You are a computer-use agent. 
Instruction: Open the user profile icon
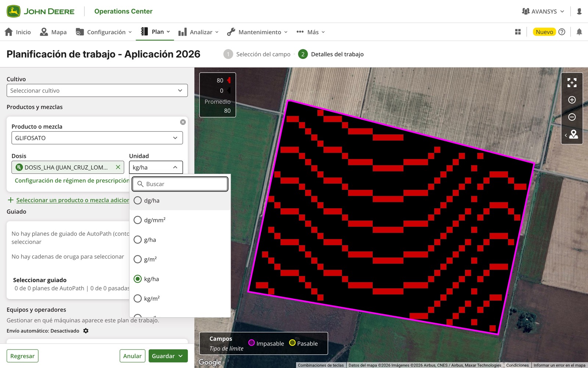coord(579,11)
